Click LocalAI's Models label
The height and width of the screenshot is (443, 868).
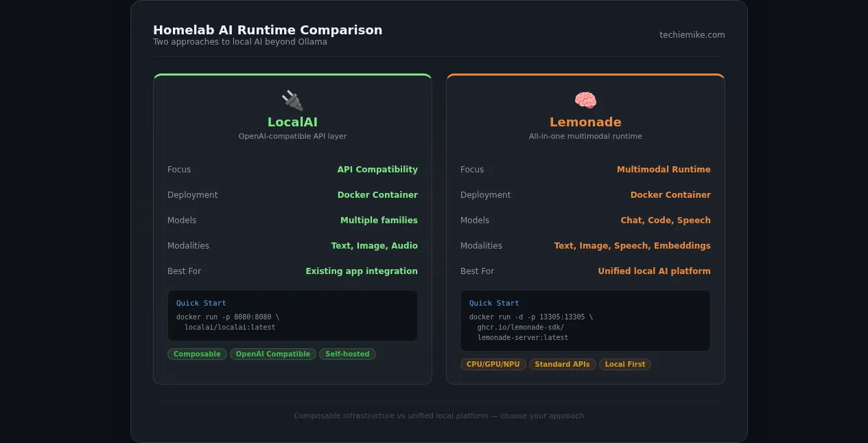tap(182, 220)
